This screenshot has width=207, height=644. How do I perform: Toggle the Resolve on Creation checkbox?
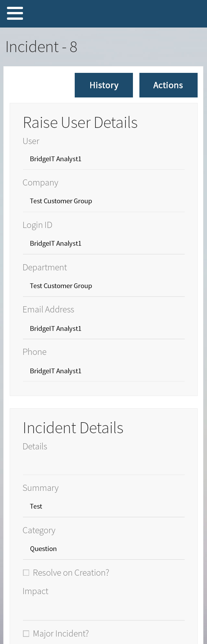pos(26,573)
